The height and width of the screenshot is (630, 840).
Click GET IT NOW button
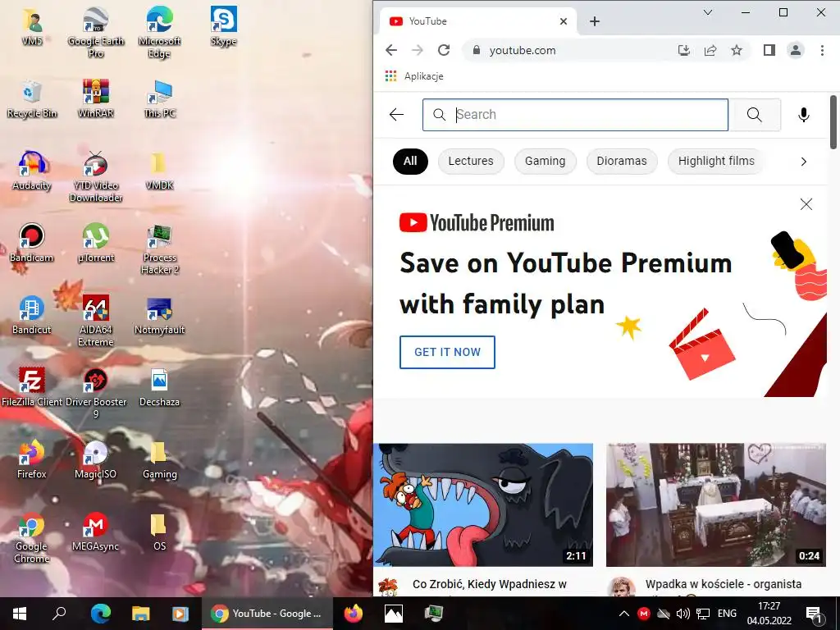click(x=447, y=352)
